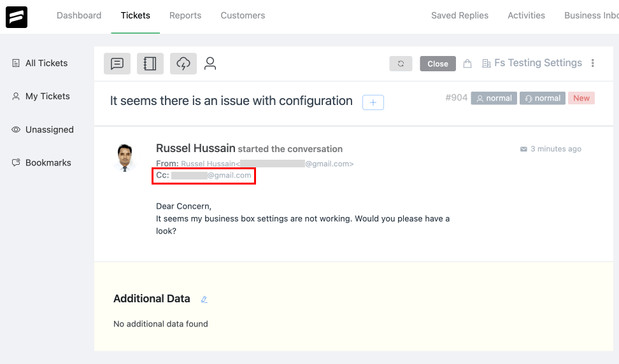Open the three-dot more options menu
The width and height of the screenshot is (619, 364).
[592, 63]
